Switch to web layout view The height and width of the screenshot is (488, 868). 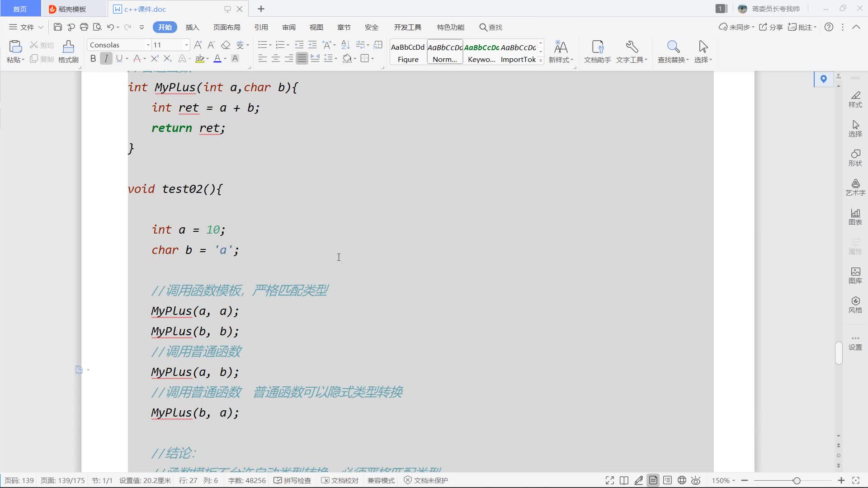point(682,480)
